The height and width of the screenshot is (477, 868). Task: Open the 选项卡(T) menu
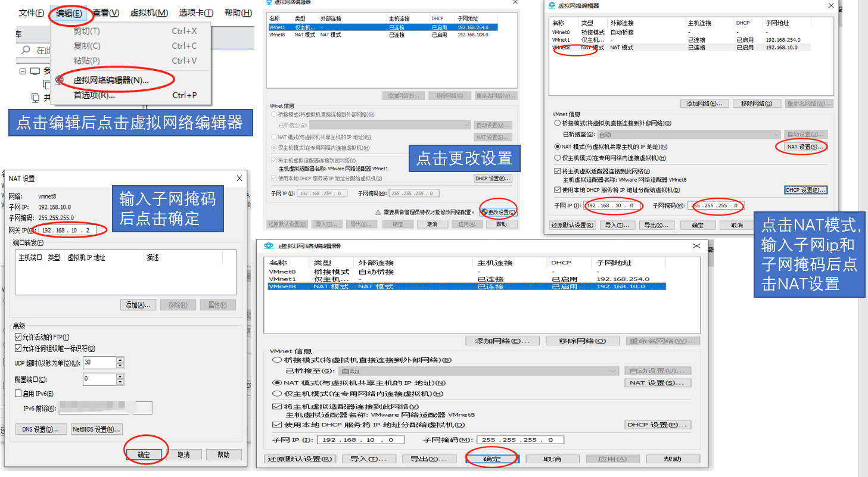[x=196, y=13]
